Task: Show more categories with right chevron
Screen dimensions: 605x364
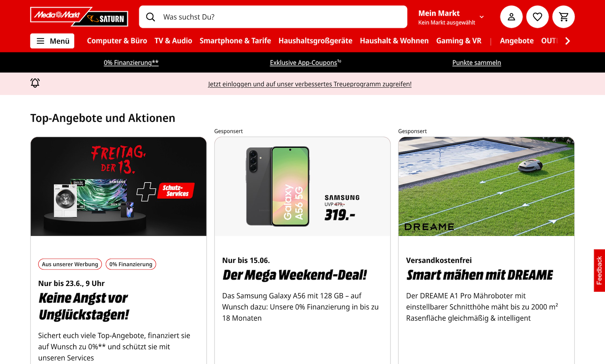Action: click(x=568, y=41)
